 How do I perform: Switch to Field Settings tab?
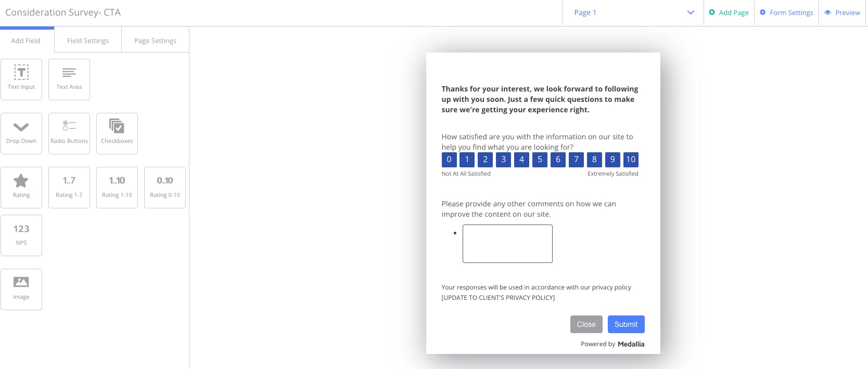[x=88, y=41]
